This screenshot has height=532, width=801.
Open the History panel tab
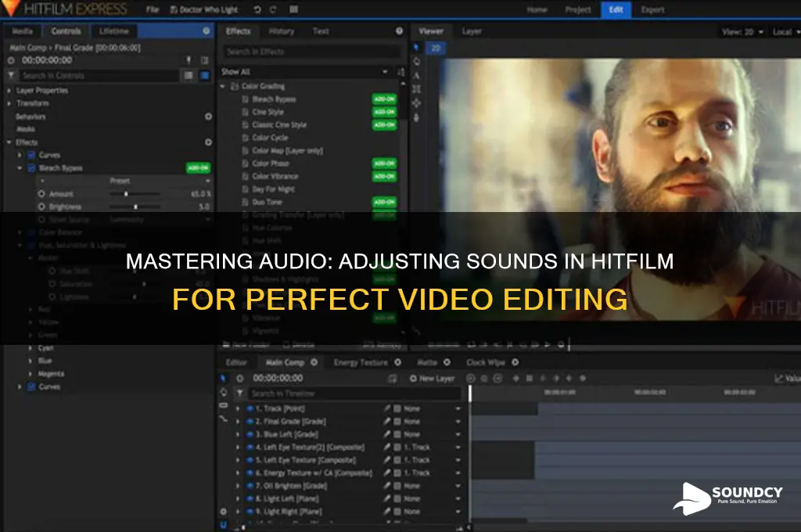point(282,31)
